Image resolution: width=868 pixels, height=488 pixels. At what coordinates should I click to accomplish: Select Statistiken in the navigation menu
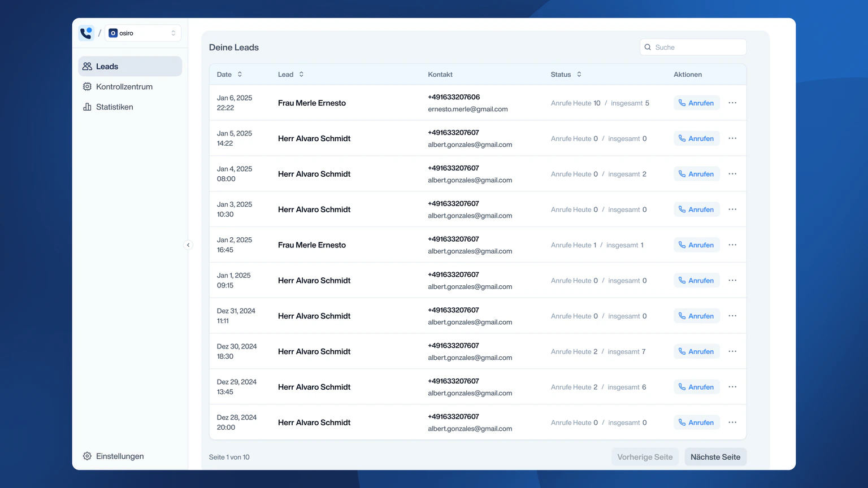[x=115, y=107]
